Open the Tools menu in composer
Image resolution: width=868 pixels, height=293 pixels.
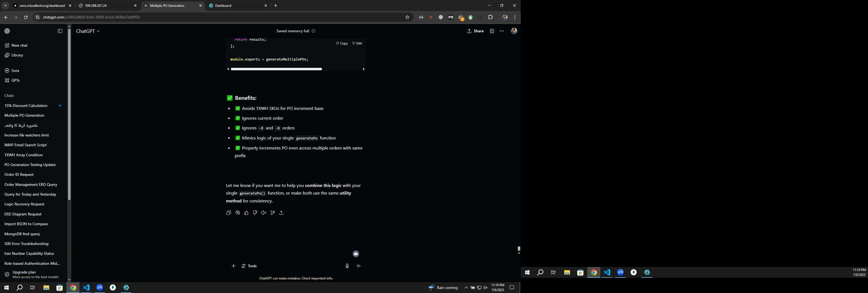[249, 266]
